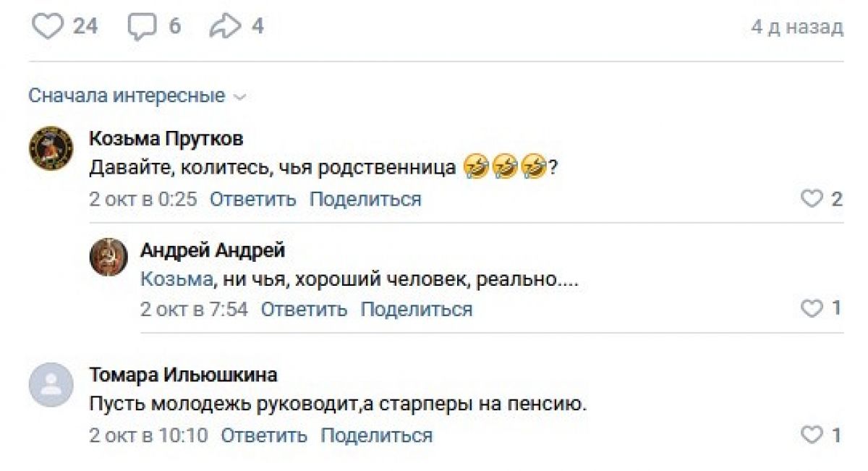
Task: Open the post's comments icon
Action: click(x=142, y=27)
